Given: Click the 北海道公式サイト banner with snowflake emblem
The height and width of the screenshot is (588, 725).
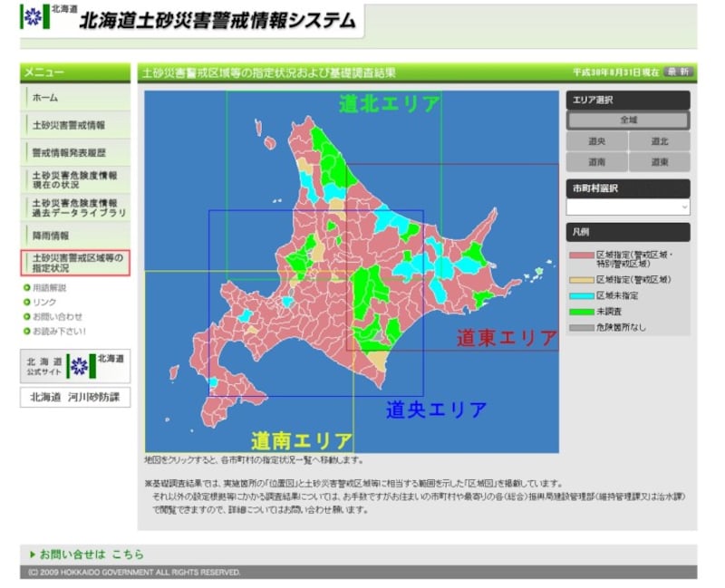Looking at the screenshot, I should click(75, 365).
